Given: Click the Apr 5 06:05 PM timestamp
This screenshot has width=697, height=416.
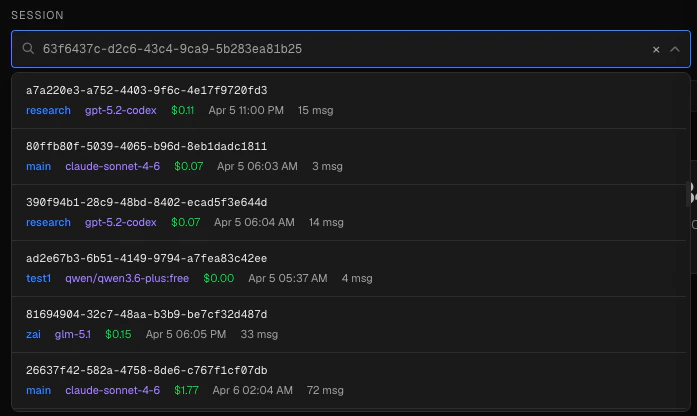Looking at the screenshot, I should click(x=186, y=334).
